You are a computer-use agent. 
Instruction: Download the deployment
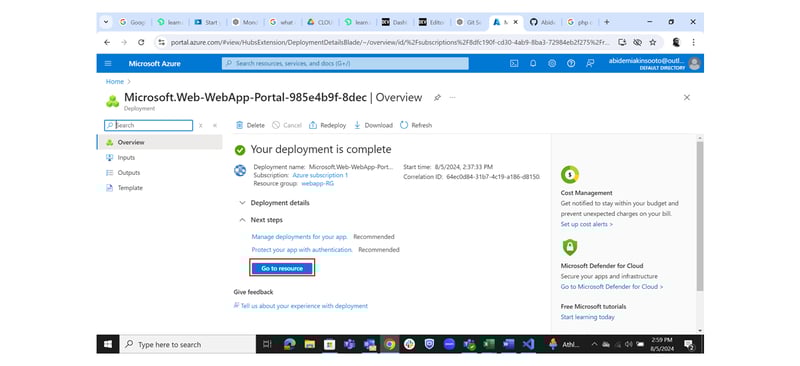373,125
